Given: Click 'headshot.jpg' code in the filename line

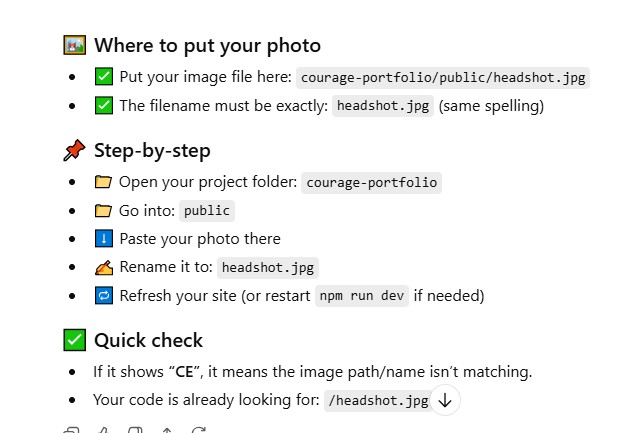Looking at the screenshot, I should click(382, 105).
